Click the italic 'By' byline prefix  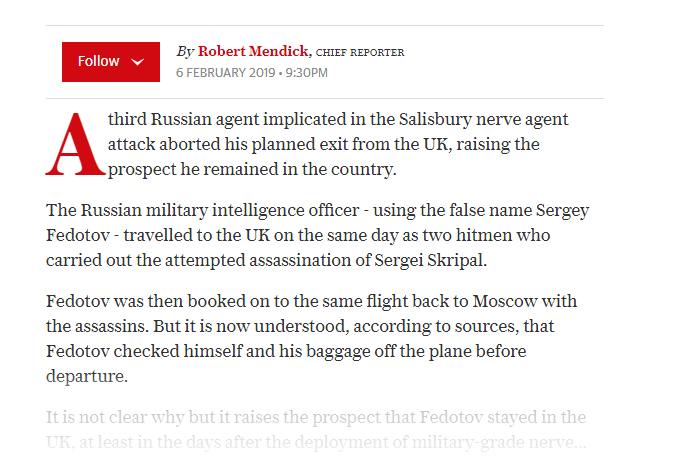(x=185, y=52)
